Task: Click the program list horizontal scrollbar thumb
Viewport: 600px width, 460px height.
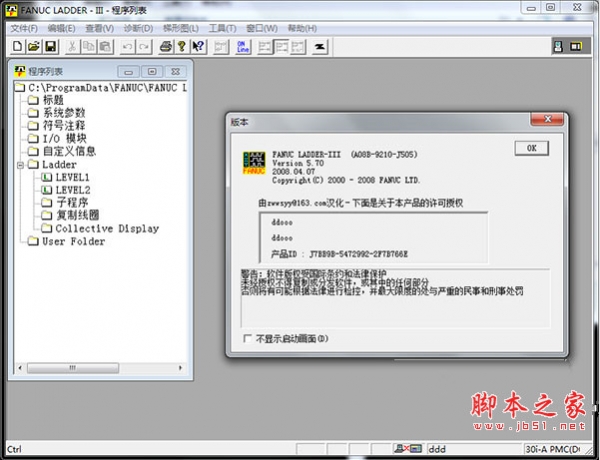Action: [x=73, y=368]
